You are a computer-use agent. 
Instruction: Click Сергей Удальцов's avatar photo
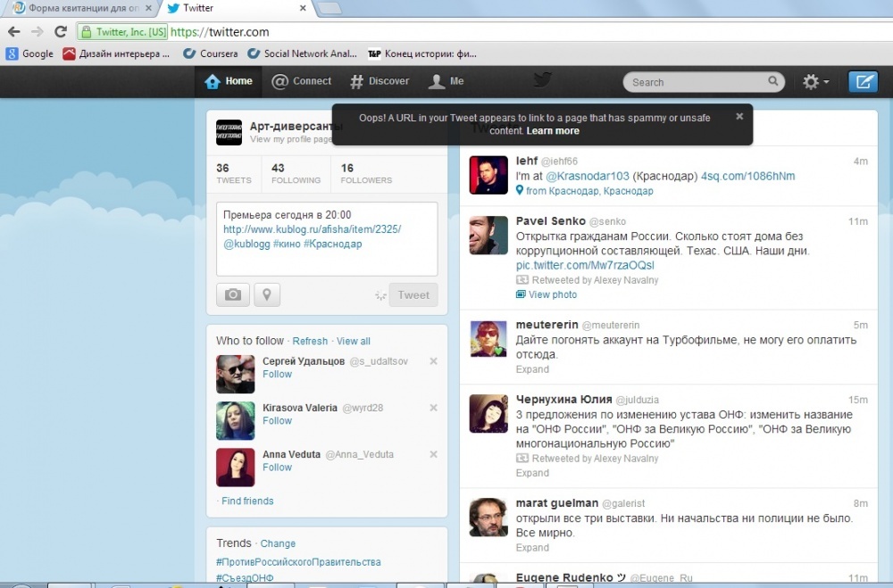(235, 374)
